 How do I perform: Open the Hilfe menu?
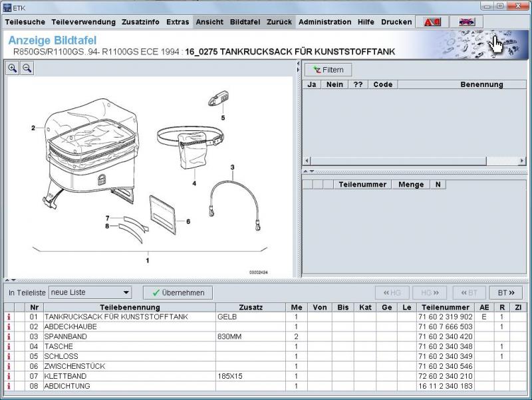(x=366, y=22)
